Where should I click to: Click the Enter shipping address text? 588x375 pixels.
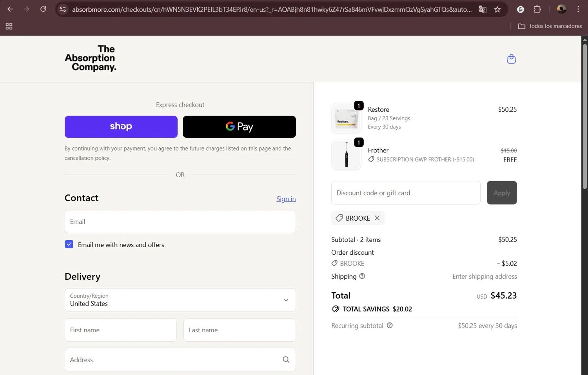[x=485, y=276]
